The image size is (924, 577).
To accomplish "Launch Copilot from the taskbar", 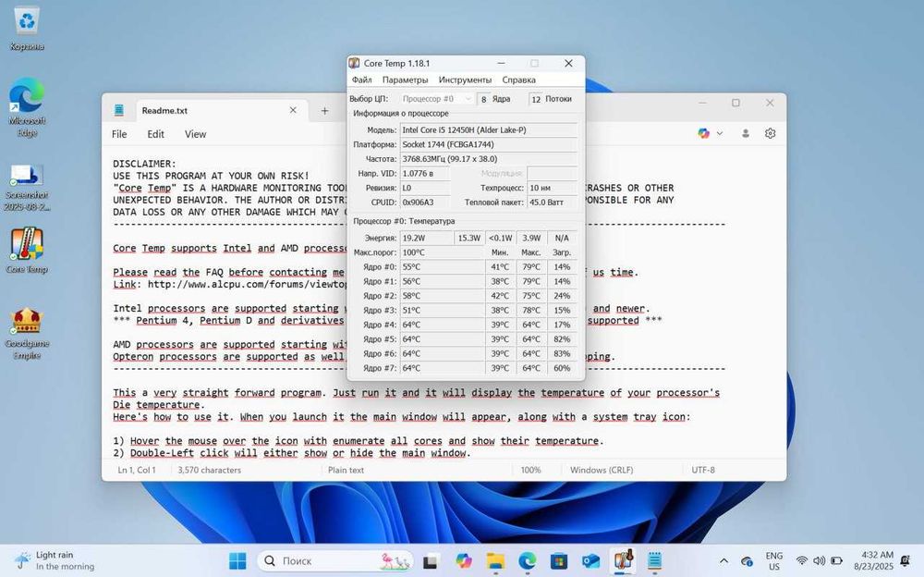I will click(464, 560).
